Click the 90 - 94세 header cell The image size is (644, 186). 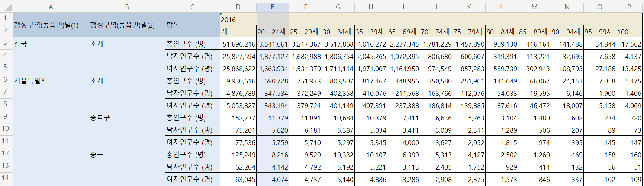click(x=567, y=31)
